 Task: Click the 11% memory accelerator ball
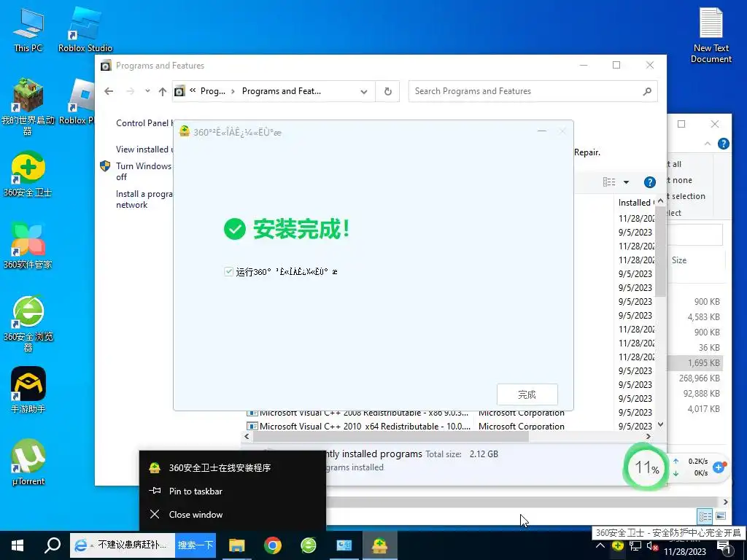646,467
